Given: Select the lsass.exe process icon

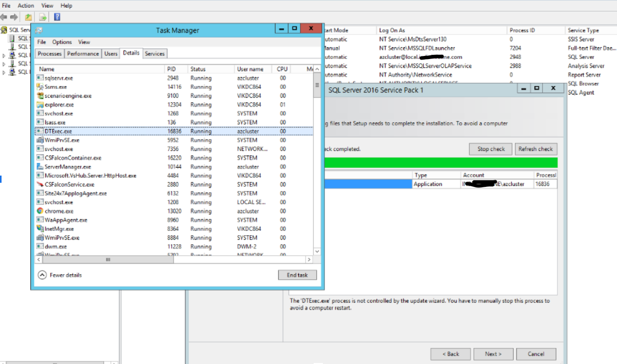Looking at the screenshot, I should (x=40, y=122).
